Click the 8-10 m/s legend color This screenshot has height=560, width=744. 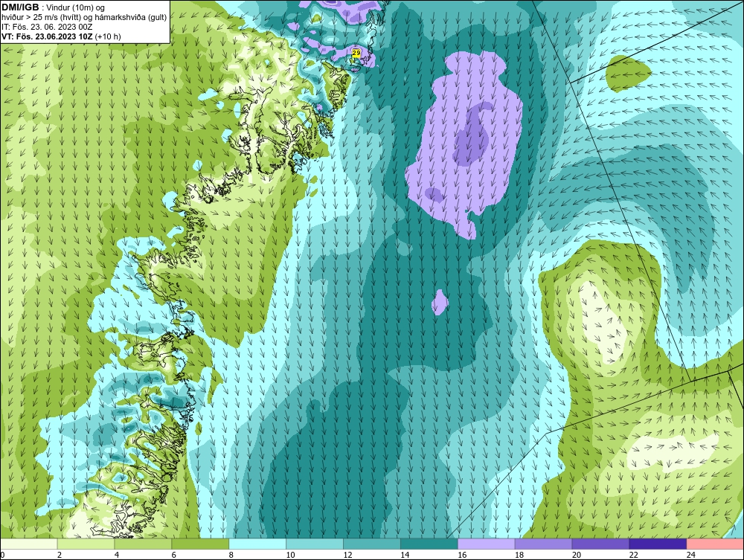257,544
